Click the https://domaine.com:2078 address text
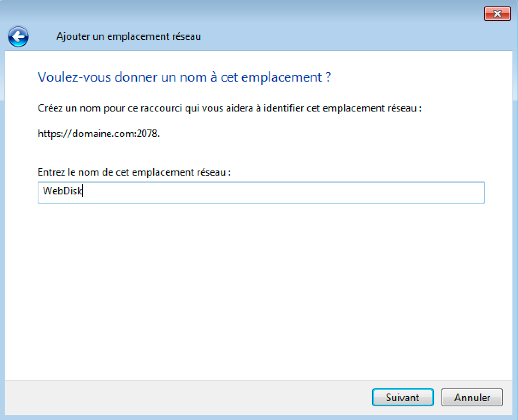This screenshot has height=420, width=518. [99, 134]
